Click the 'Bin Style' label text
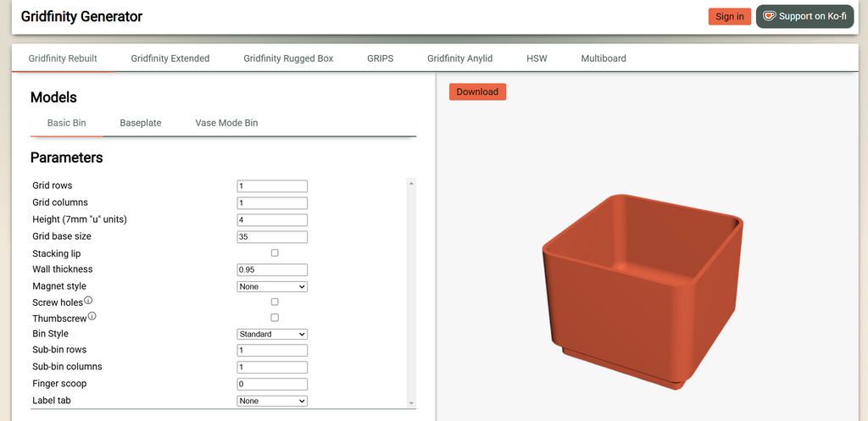868x421 pixels. [x=50, y=334]
